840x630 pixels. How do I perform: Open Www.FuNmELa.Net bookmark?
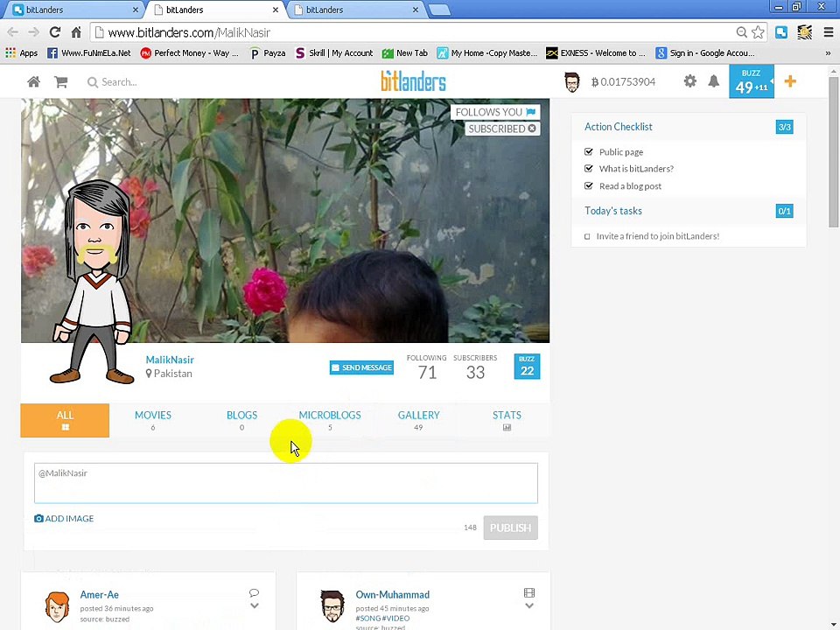coord(89,53)
